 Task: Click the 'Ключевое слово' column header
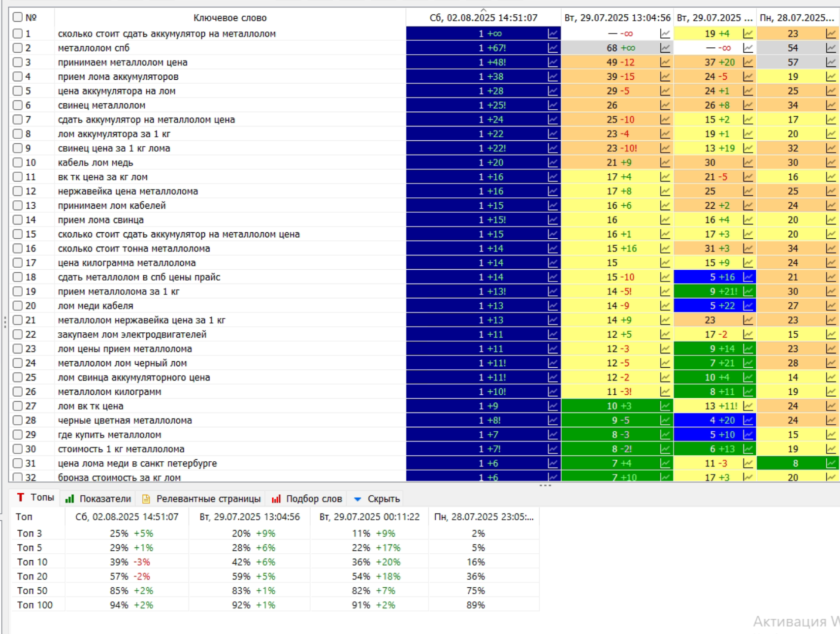(x=230, y=18)
